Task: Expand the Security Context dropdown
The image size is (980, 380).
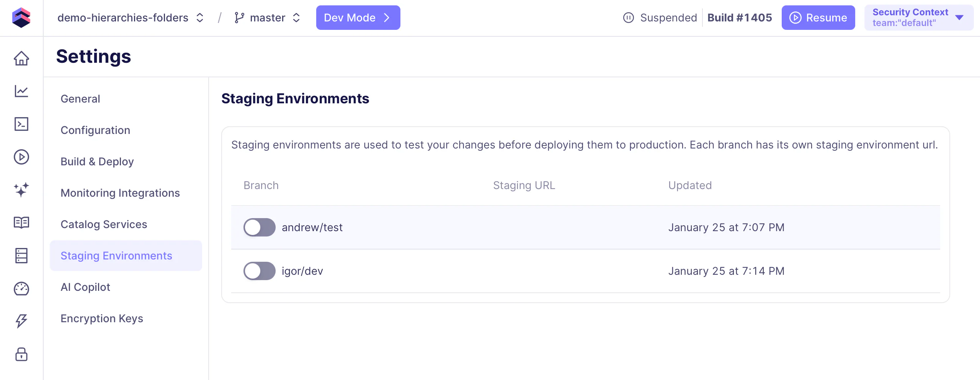Action: coord(918,18)
